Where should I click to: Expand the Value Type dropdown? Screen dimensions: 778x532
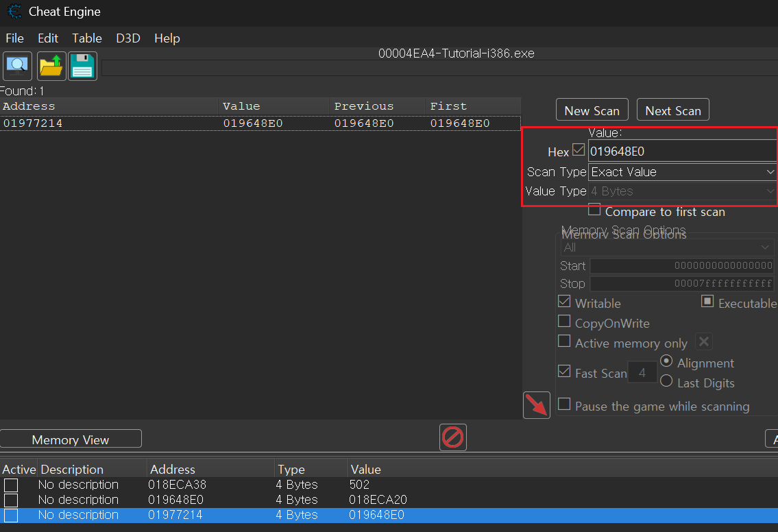[x=682, y=191]
